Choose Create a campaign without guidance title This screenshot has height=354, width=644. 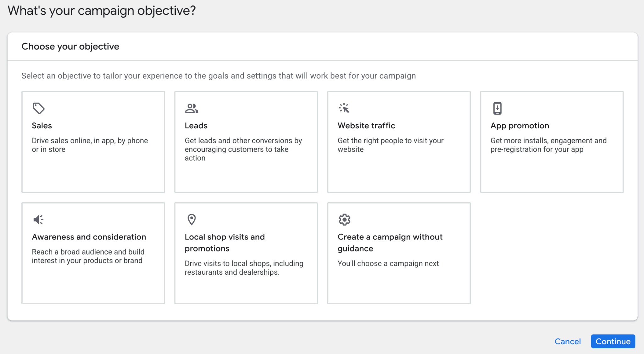coord(390,243)
